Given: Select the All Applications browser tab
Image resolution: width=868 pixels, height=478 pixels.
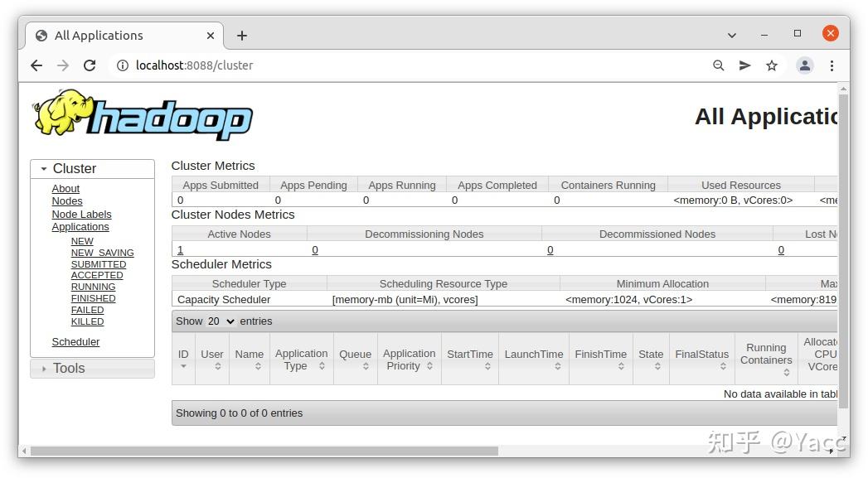Looking at the screenshot, I should tap(108, 35).
